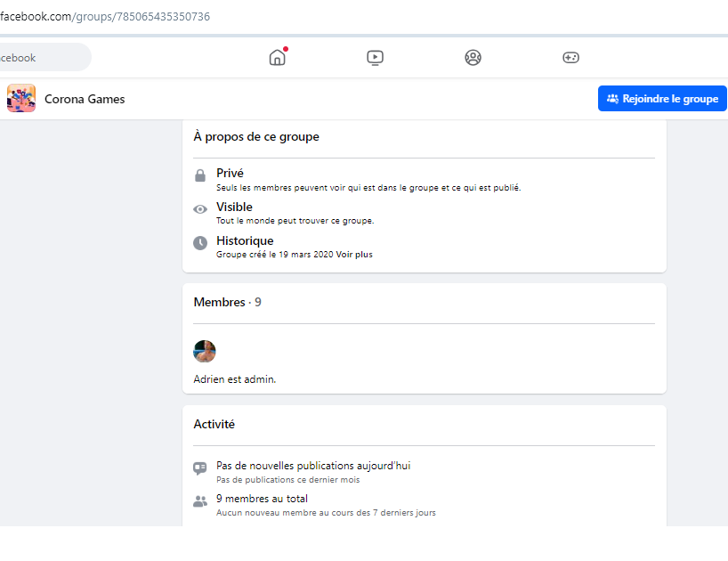Click the speech bubble icon under Activité
The image size is (728, 561).
click(200, 468)
